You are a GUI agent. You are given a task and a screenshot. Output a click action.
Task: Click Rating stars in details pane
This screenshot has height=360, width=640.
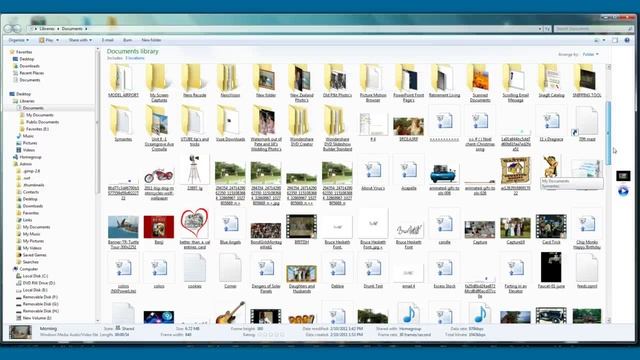tap(270, 335)
